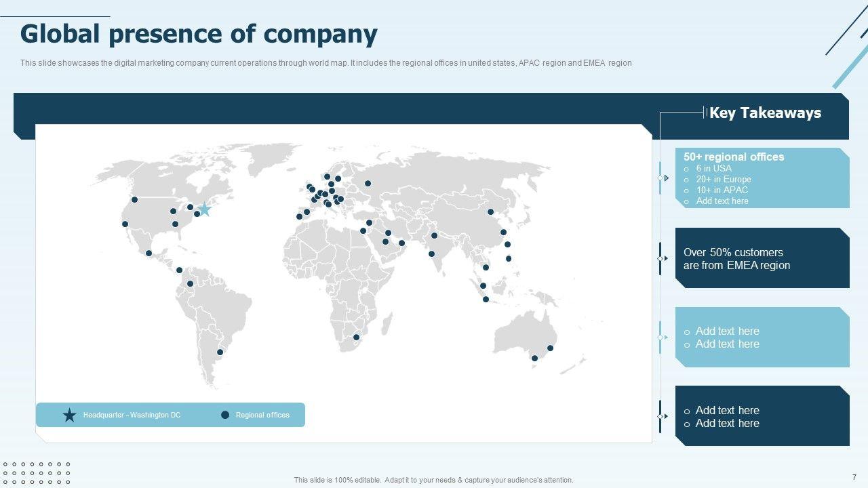Viewport: 868px width, 488px height.
Task: Click the office dot in Thailand
Action: click(x=486, y=267)
